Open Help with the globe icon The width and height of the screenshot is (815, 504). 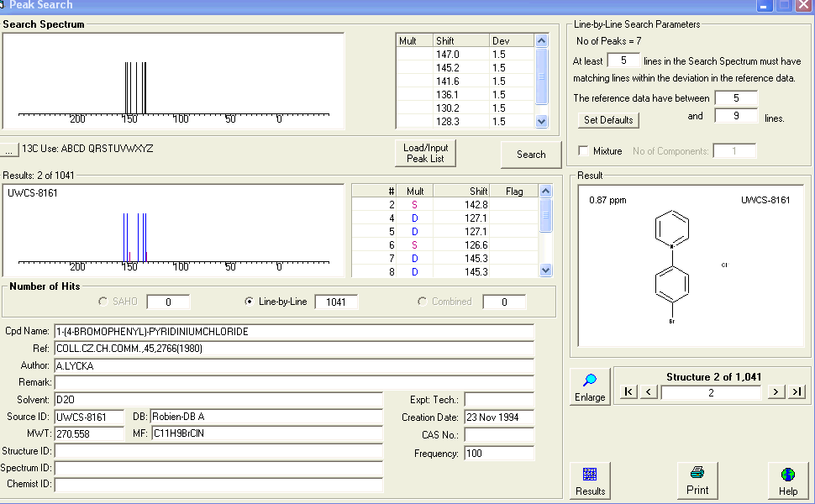point(787,481)
